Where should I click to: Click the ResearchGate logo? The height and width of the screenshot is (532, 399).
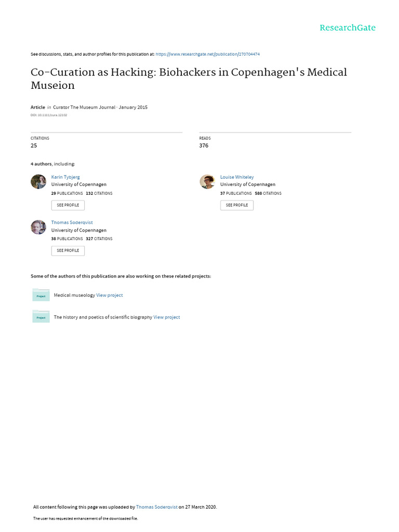[347, 28]
